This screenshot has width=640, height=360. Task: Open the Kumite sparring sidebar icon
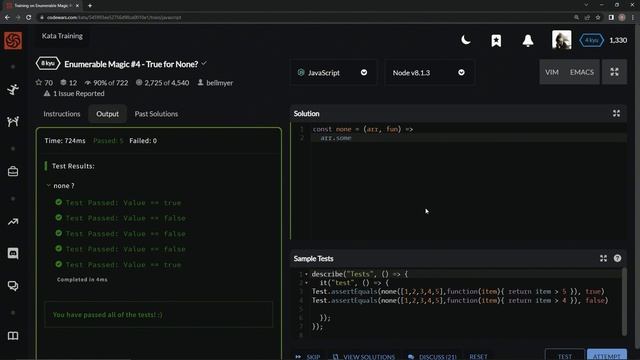(x=13, y=121)
